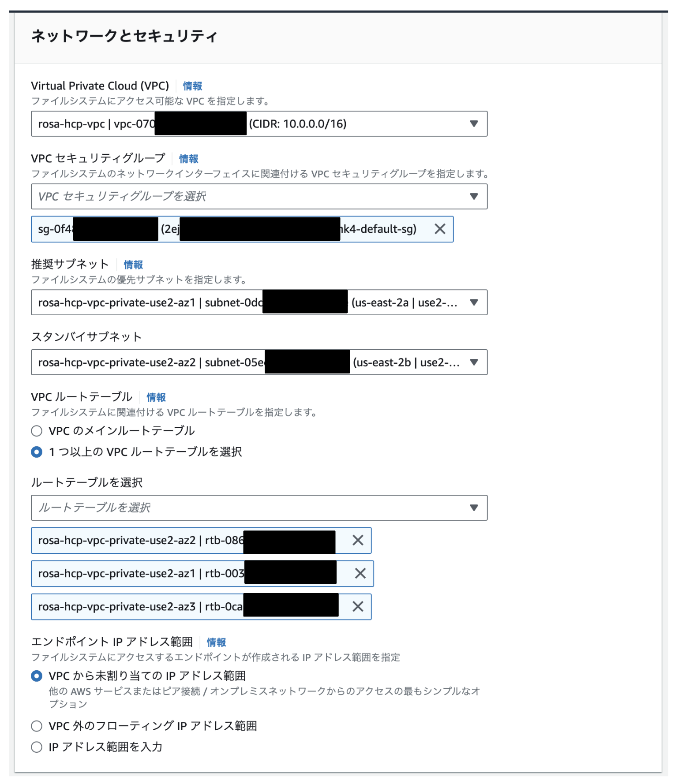Viewport: 682px width, 784px height.
Task: Open 情報 link next to Virtual Private Cloud
Action: coord(192,86)
